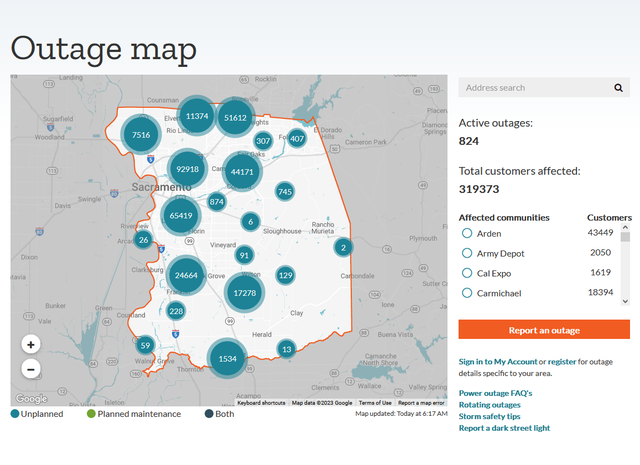Open the Power outage FAQ's link

[x=495, y=393]
